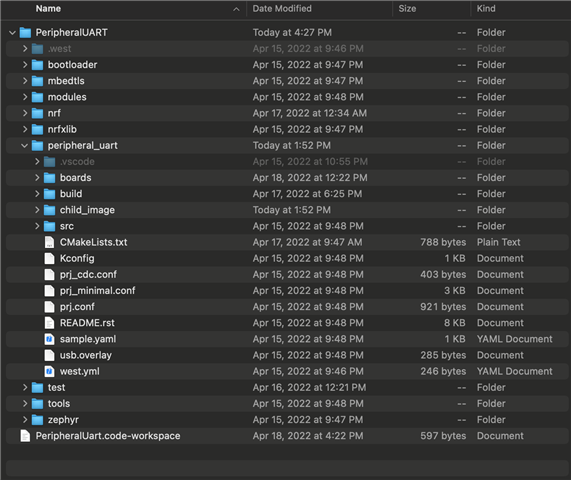Viewport: 571px width, 480px height.
Task: Click the README.rst document icon
Action: click(49, 323)
